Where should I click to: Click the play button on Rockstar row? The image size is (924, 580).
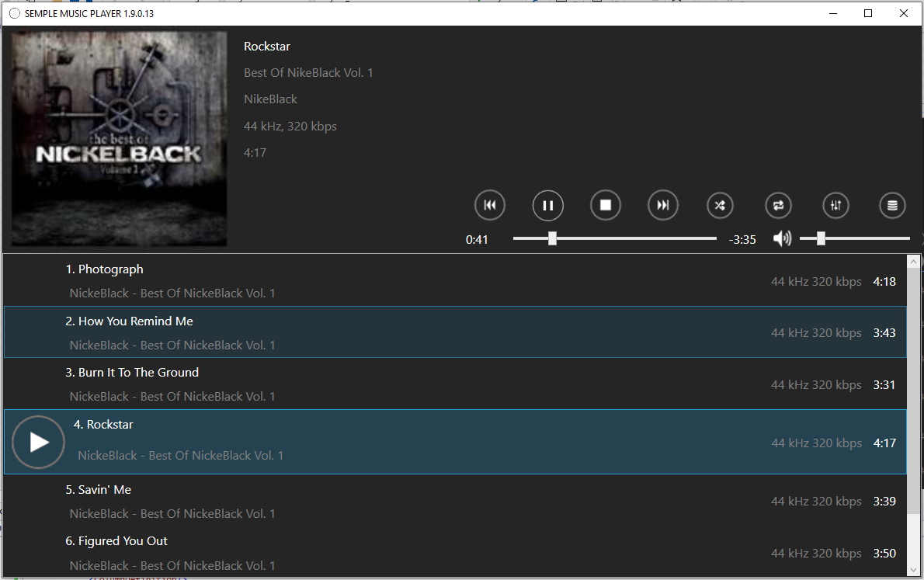[38, 442]
